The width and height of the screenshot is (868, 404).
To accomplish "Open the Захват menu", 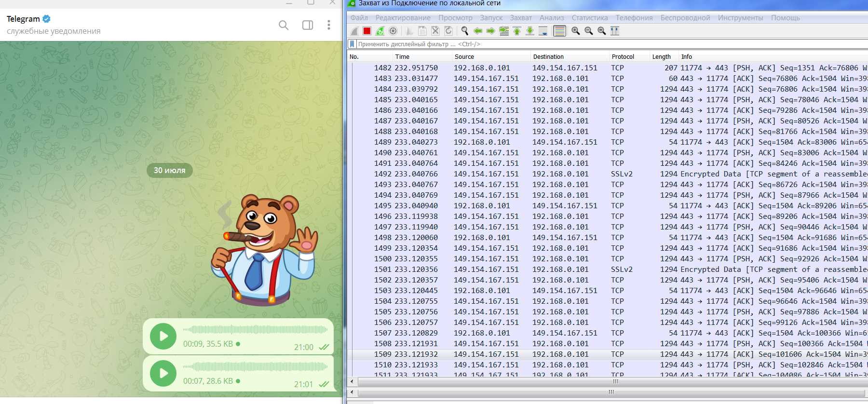I will (521, 18).
